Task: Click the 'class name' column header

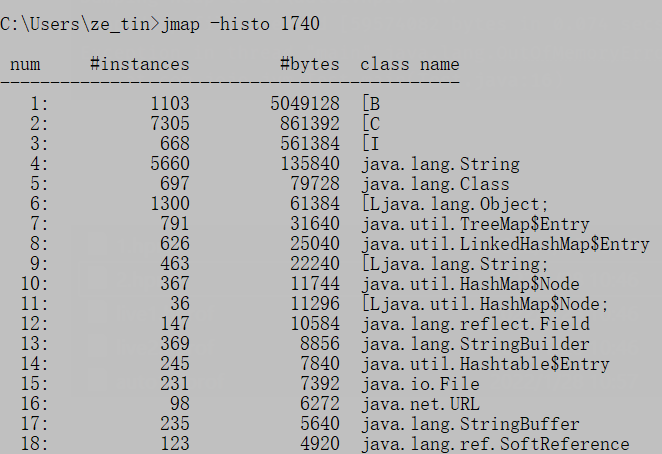Action: (x=410, y=65)
